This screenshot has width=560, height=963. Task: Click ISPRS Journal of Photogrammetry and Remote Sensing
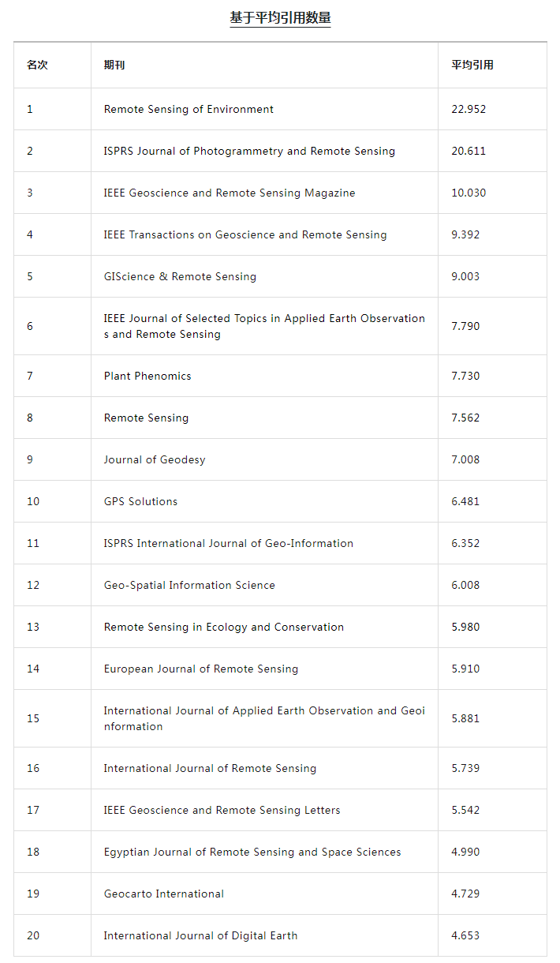pyautogui.click(x=249, y=151)
